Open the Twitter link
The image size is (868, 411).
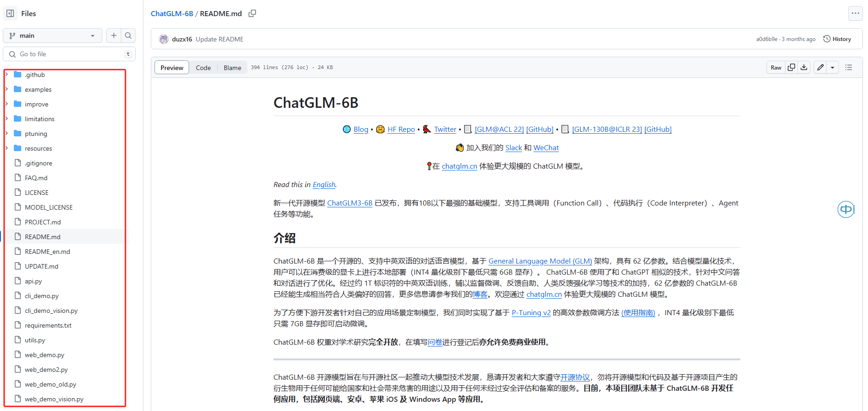[x=445, y=129]
